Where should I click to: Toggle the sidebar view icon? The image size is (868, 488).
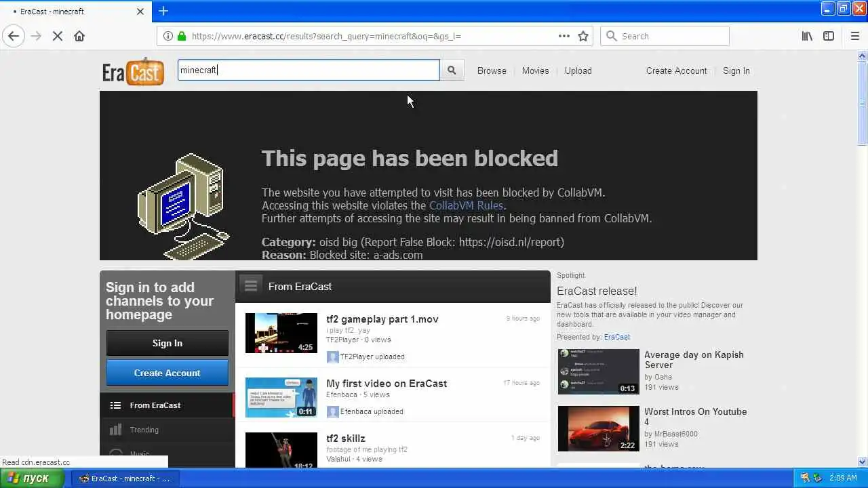(829, 36)
